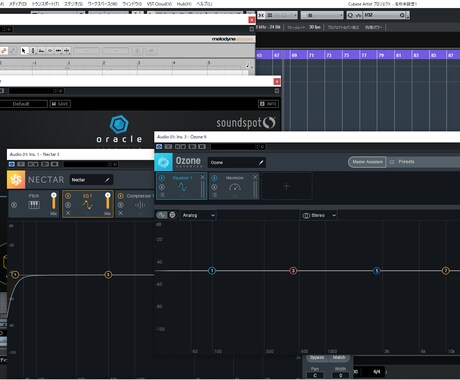Toggle bypass on Nectar plugin window header
The width and height of the screenshot is (460, 380).
[x=12, y=164]
